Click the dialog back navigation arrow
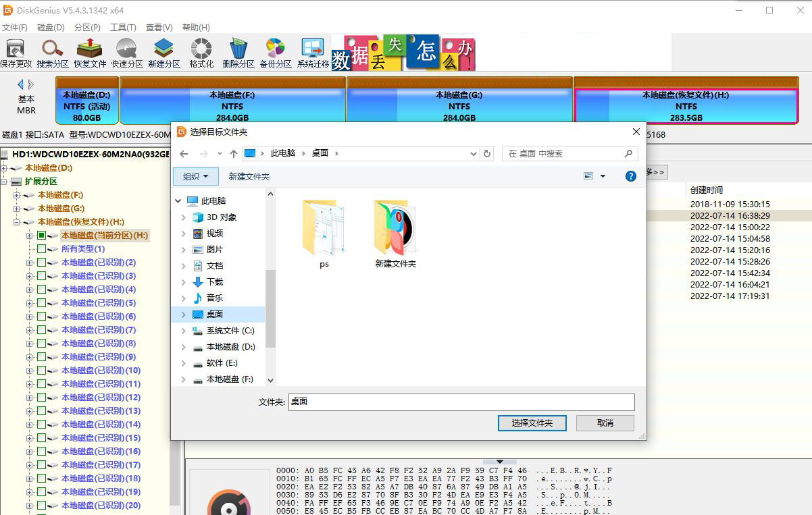This screenshot has height=515, width=812. 184,153
